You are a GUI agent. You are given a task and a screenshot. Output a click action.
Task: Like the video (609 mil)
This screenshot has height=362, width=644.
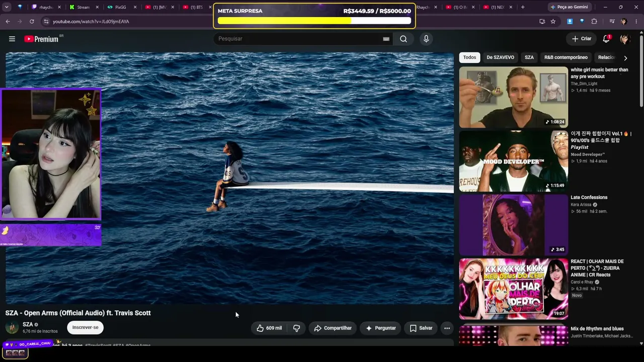pyautogui.click(x=269, y=328)
